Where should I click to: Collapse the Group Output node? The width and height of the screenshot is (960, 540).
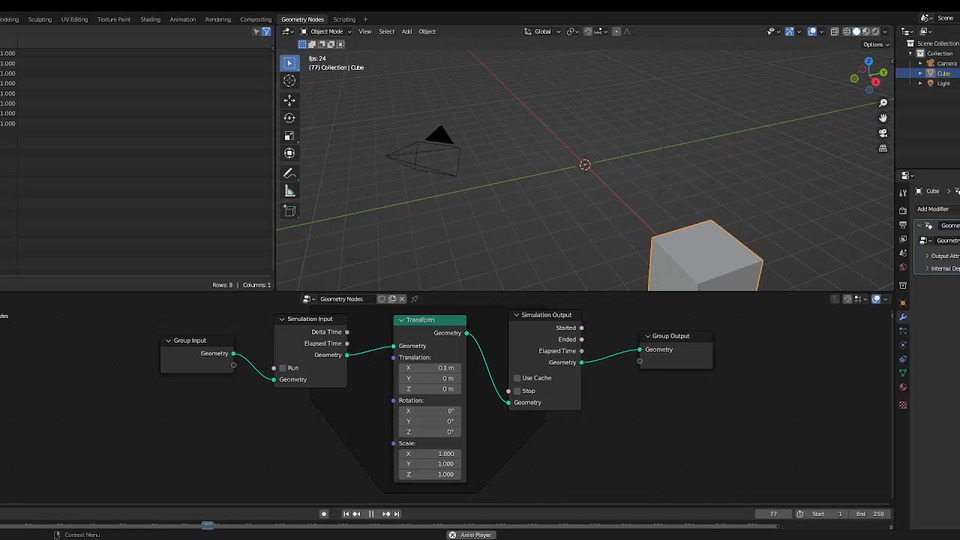[x=648, y=336]
